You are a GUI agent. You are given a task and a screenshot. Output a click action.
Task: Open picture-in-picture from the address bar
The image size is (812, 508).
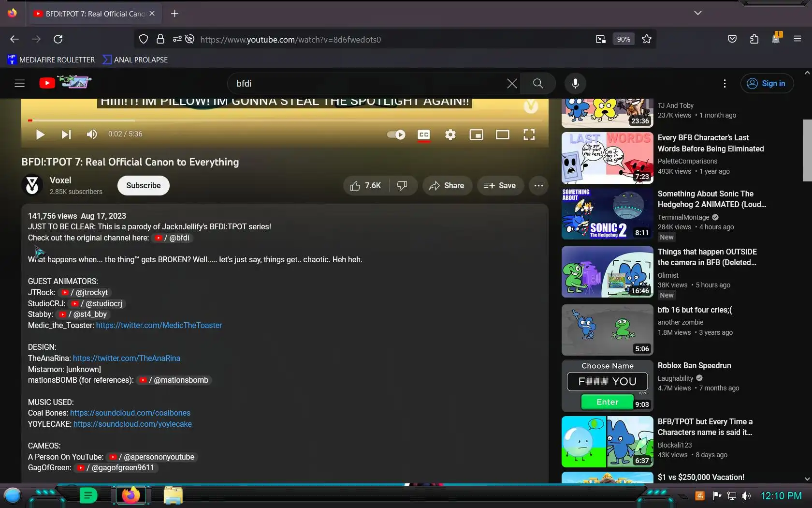point(601,39)
